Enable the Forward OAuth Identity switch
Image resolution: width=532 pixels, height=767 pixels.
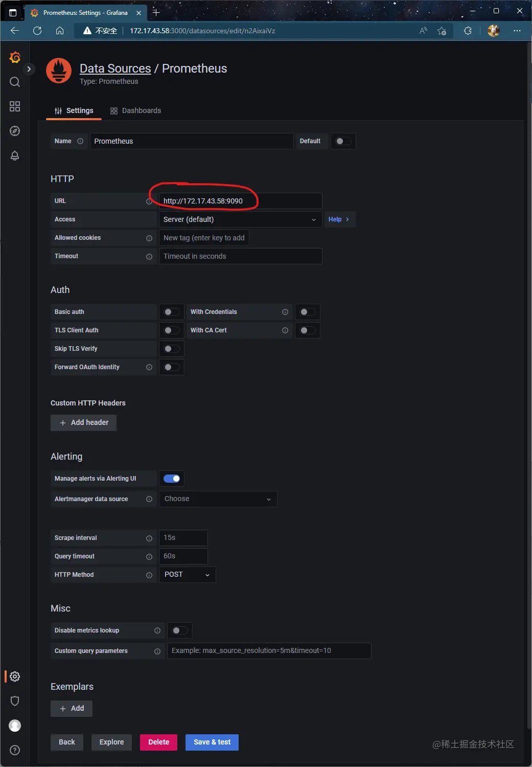click(x=172, y=367)
